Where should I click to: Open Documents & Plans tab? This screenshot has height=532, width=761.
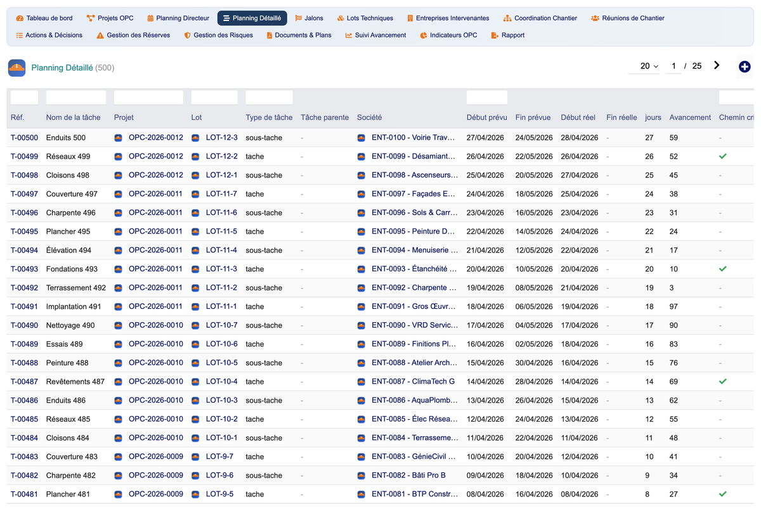pos(299,36)
